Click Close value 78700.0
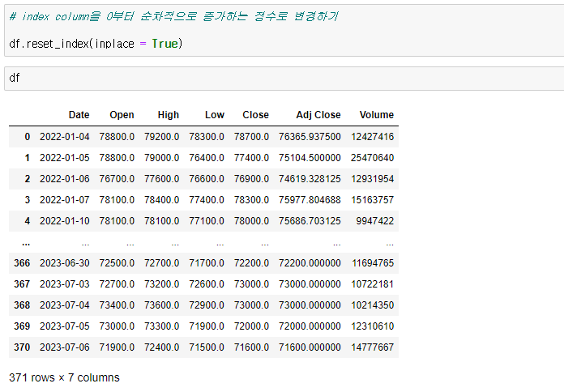The height and width of the screenshot is (392, 564). point(251,137)
